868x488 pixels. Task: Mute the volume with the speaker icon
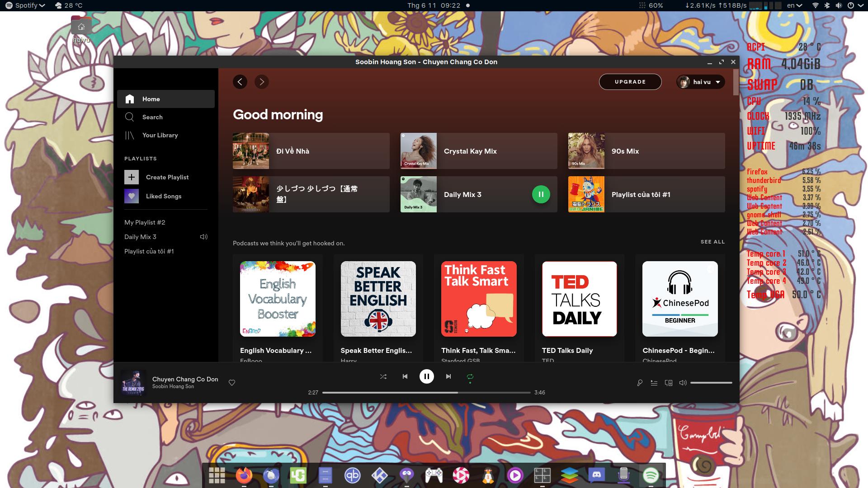(683, 383)
